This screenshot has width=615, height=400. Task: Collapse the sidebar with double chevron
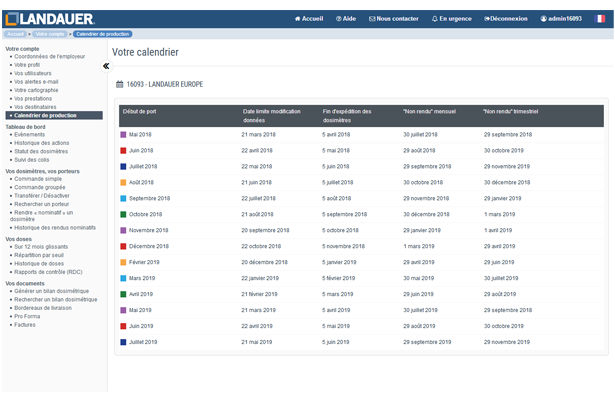[x=106, y=65]
